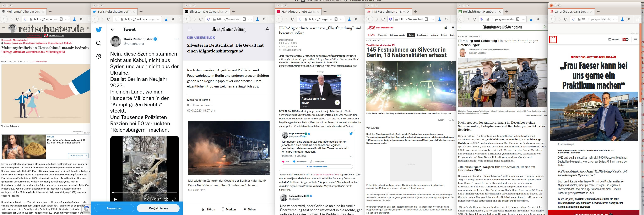Open Twitter settings gear icon
644x215 pixels.
[x=99, y=56]
